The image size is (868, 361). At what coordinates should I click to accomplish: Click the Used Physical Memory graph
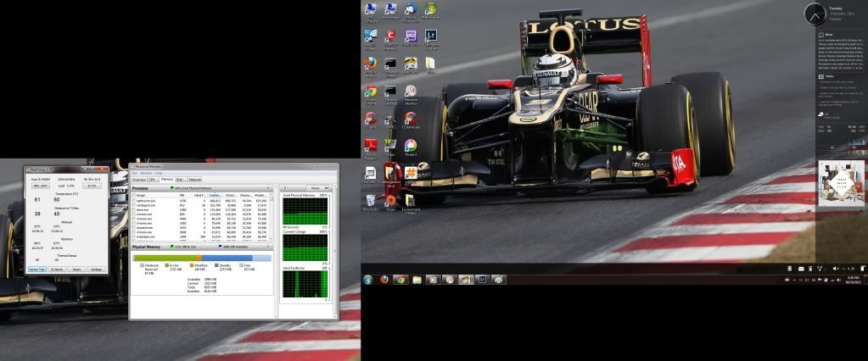tap(305, 211)
